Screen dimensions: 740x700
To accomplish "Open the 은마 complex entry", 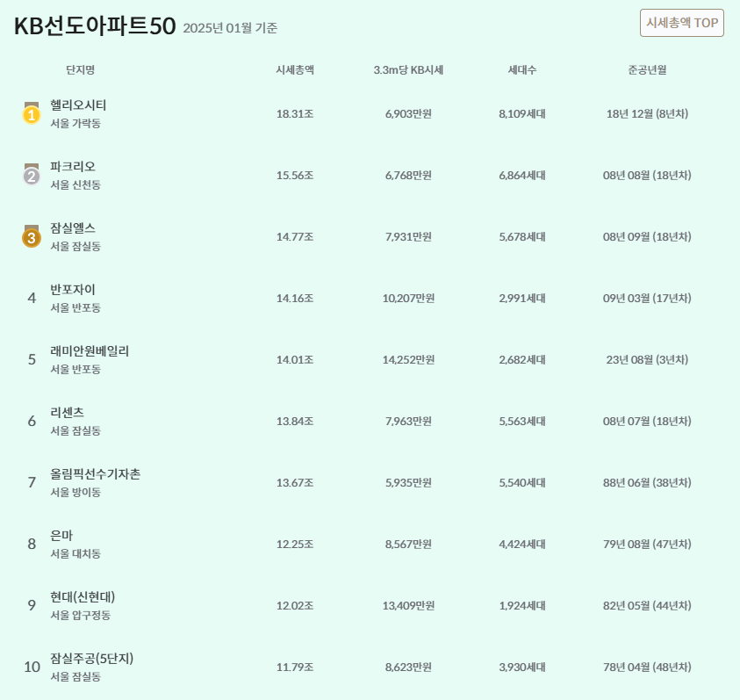I will (61, 535).
